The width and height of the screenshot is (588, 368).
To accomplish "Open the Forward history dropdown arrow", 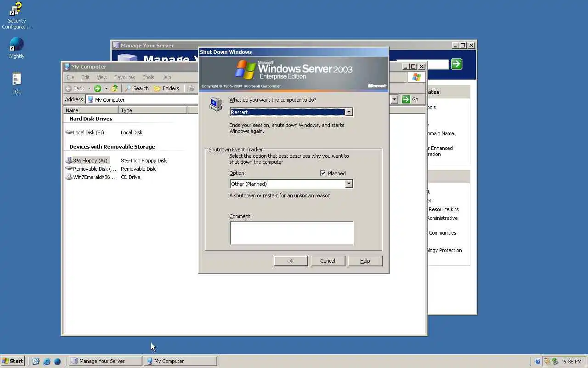I will pyautogui.click(x=106, y=88).
